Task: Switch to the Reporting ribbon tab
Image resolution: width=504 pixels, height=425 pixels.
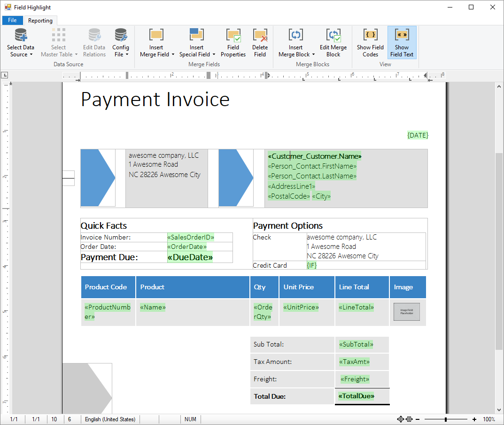Action: [x=40, y=21]
